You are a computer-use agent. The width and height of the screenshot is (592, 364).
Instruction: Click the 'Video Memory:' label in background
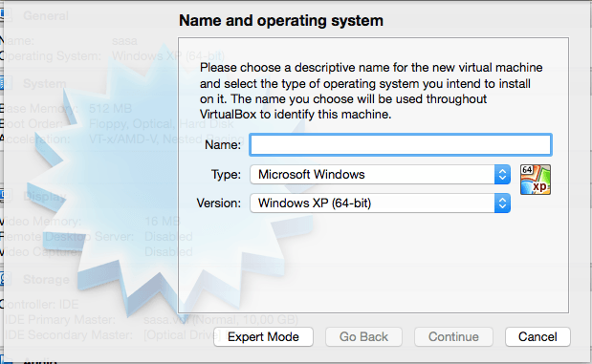(x=41, y=221)
